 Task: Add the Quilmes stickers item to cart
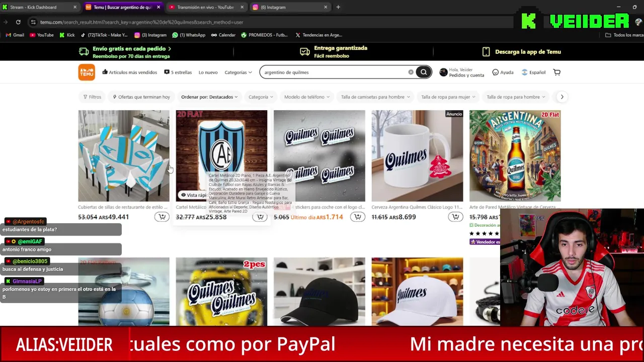tap(358, 217)
